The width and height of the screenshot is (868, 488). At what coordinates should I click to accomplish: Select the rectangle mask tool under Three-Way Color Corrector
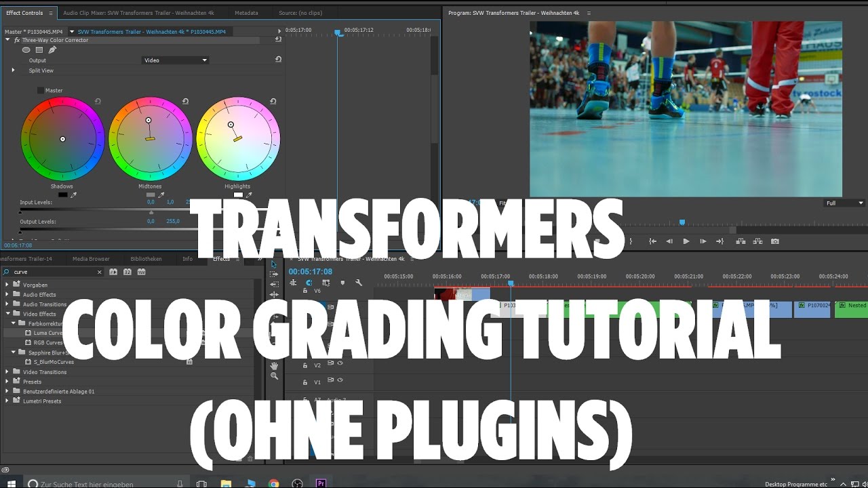point(39,49)
